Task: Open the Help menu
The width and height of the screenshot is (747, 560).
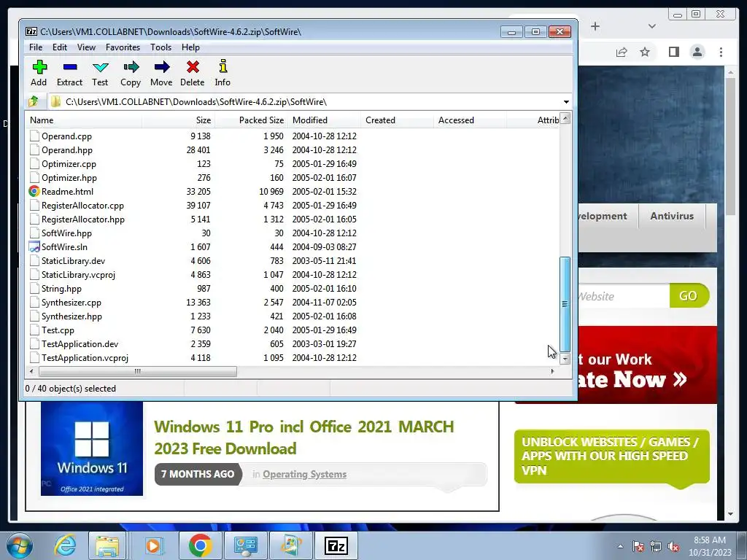Action: click(x=190, y=47)
